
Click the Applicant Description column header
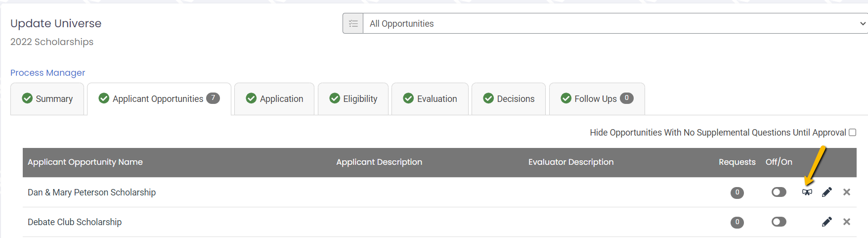(x=379, y=162)
